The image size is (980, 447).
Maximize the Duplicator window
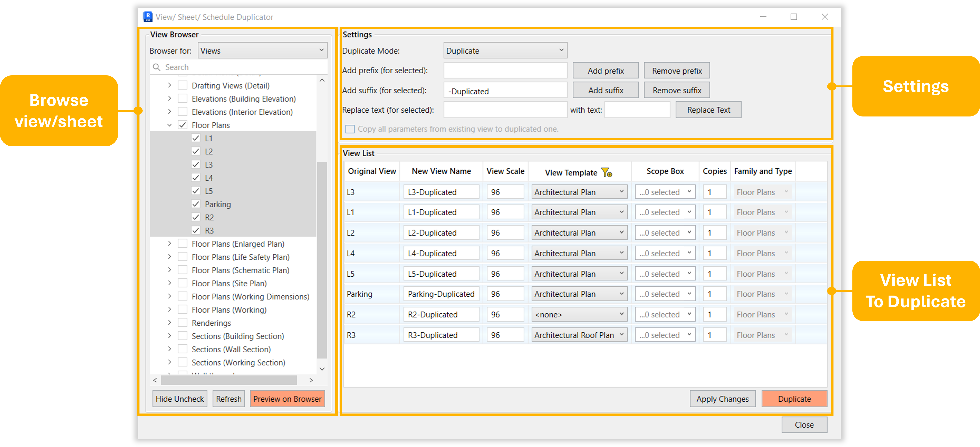(794, 17)
